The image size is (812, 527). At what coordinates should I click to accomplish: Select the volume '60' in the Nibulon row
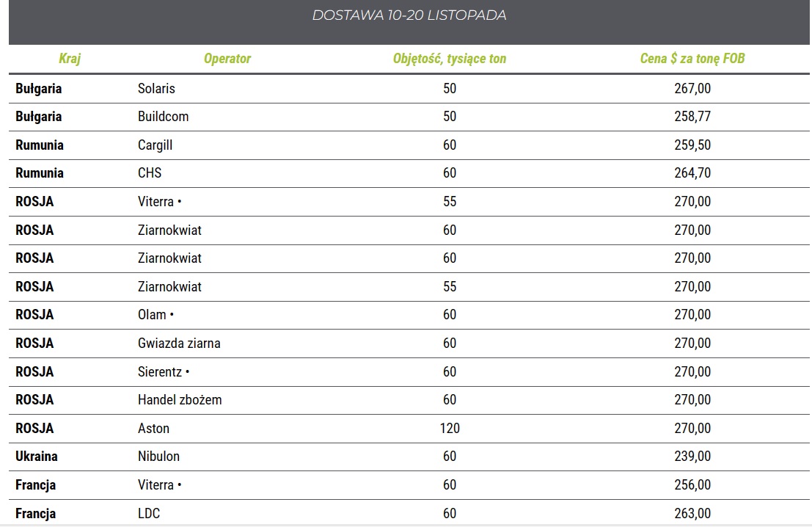(x=450, y=456)
